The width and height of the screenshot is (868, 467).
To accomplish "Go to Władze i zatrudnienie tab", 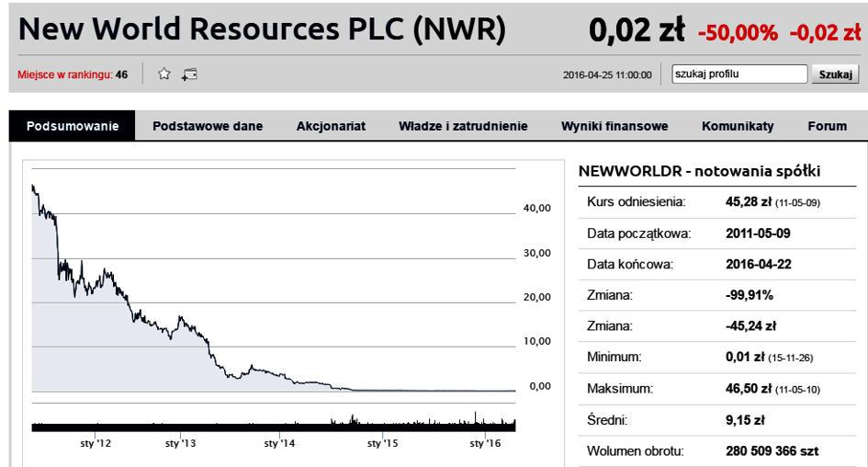I will (x=463, y=126).
